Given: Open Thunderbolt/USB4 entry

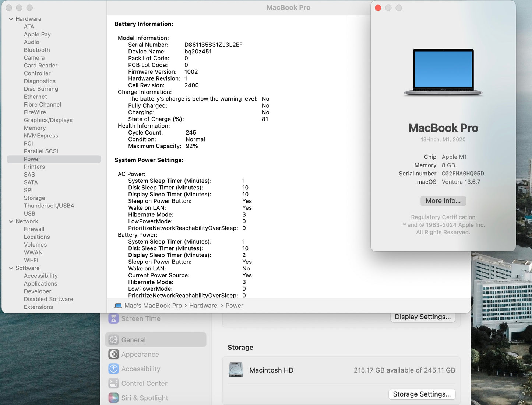Looking at the screenshot, I should pos(49,206).
